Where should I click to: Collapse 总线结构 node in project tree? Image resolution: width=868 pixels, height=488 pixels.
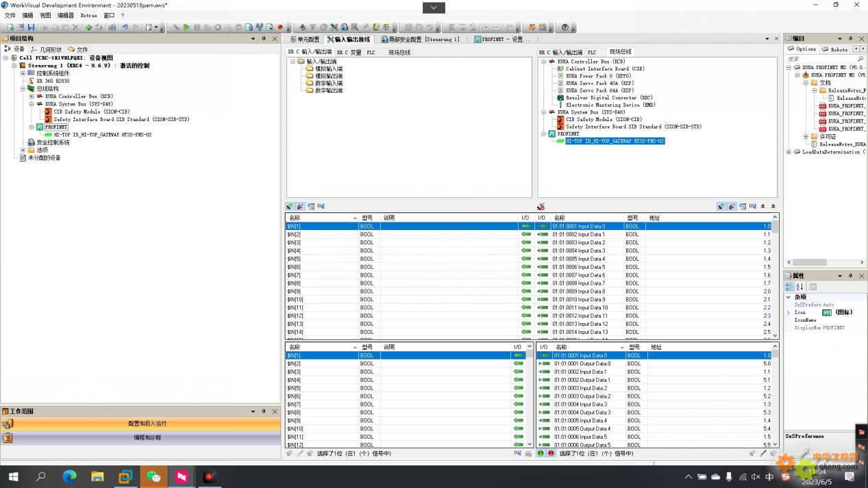click(x=23, y=88)
